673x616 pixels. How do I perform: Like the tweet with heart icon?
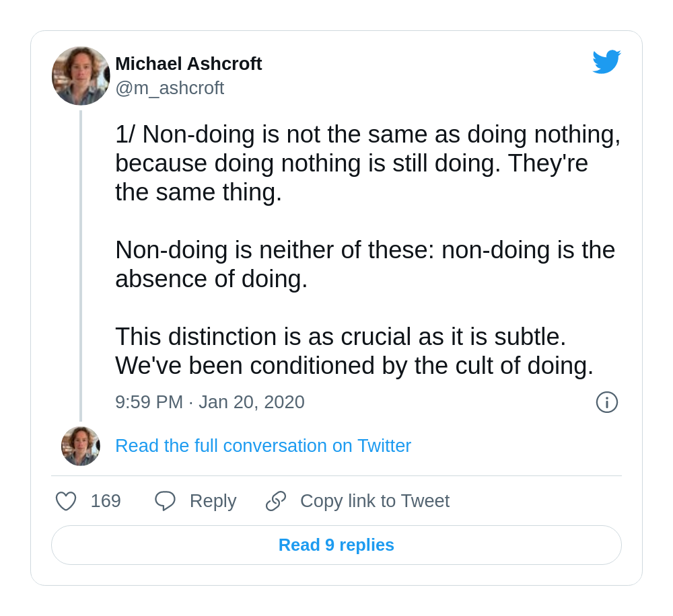[x=66, y=501]
